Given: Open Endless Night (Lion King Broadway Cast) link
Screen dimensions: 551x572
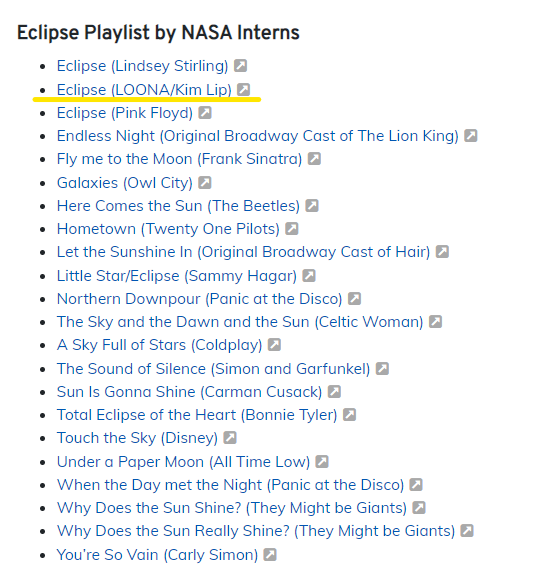Looking at the screenshot, I should tap(258, 136).
